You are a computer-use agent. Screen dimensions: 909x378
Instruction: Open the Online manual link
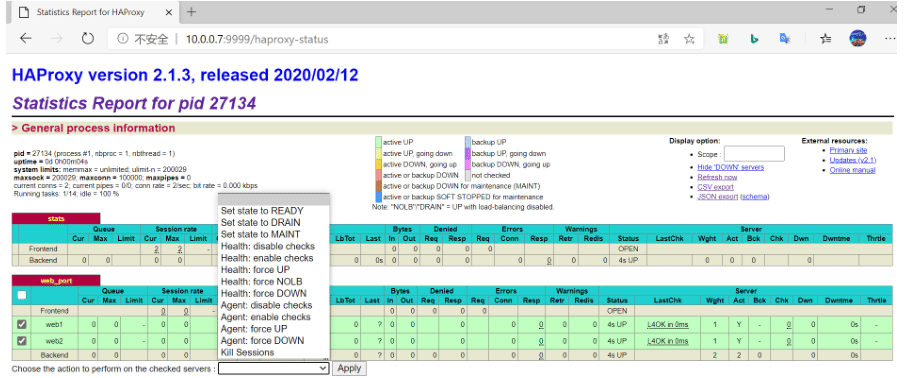pyautogui.click(x=852, y=170)
